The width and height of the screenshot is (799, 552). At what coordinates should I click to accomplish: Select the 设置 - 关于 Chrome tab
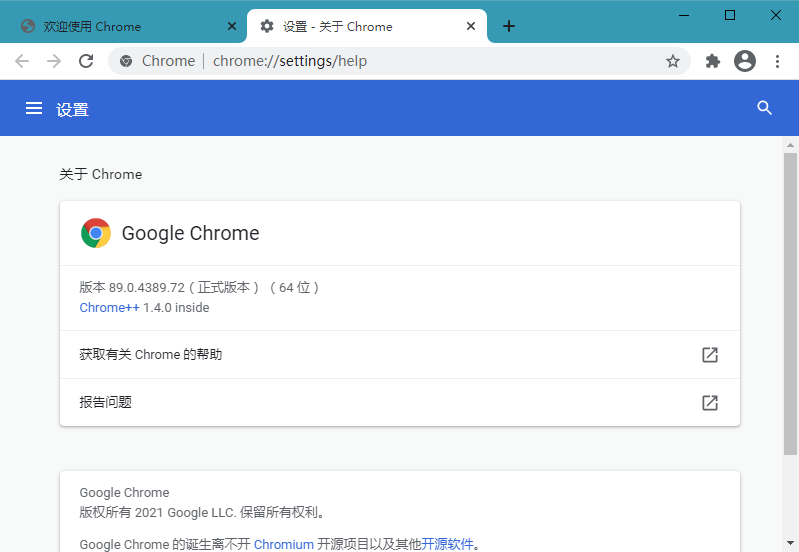click(x=350, y=26)
